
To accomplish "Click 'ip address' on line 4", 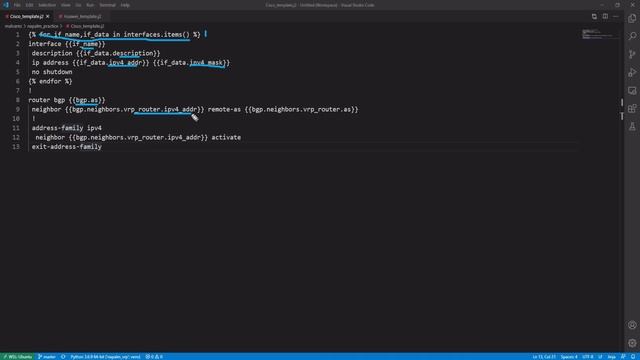I will pyautogui.click(x=50, y=63).
